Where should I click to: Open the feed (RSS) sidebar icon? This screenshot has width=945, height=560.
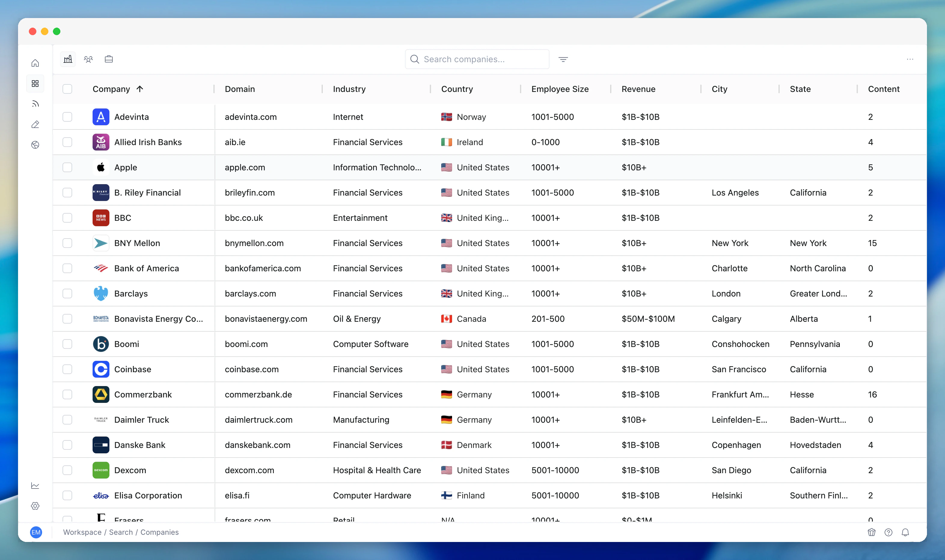pyautogui.click(x=35, y=104)
